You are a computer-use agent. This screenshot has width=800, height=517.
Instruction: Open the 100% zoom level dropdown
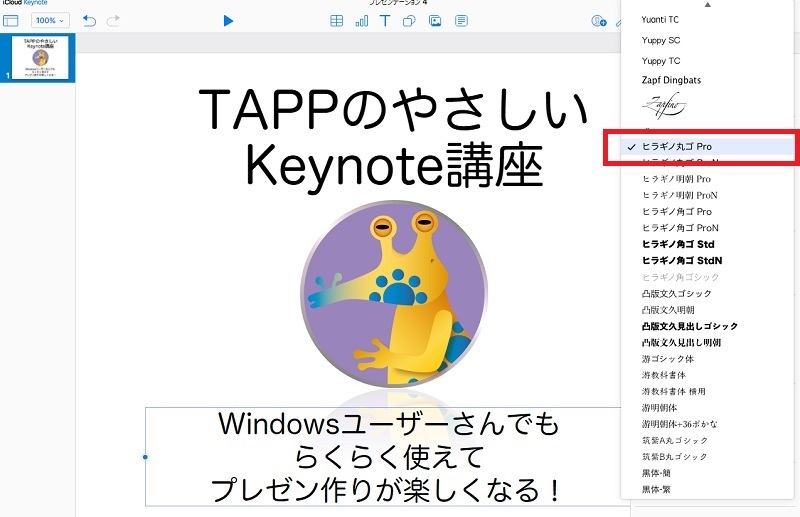tap(49, 20)
